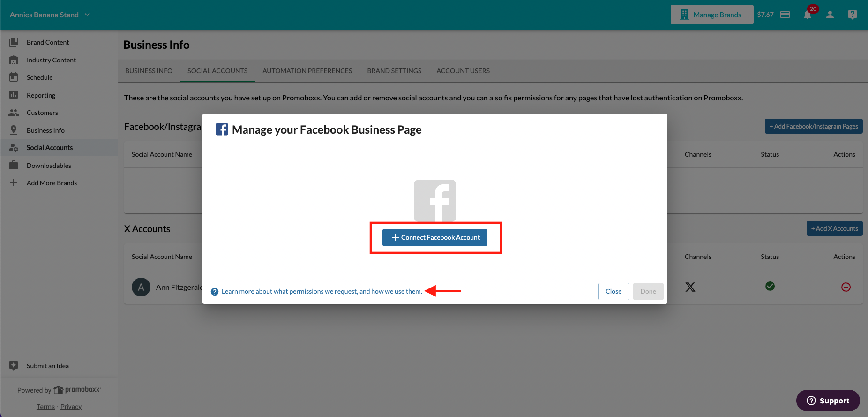The height and width of the screenshot is (417, 868).
Task: Click the credit card billing icon
Action: pyautogui.click(x=785, y=15)
